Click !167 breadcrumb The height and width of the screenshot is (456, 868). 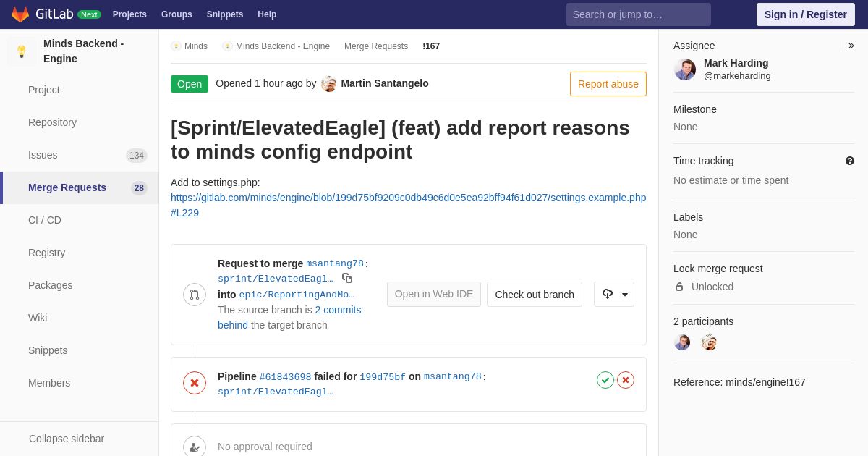point(431,46)
